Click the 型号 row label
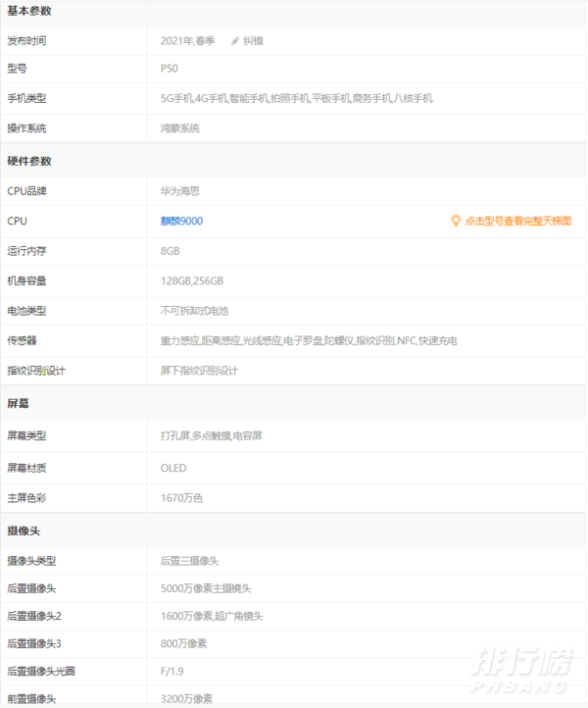 17,69
